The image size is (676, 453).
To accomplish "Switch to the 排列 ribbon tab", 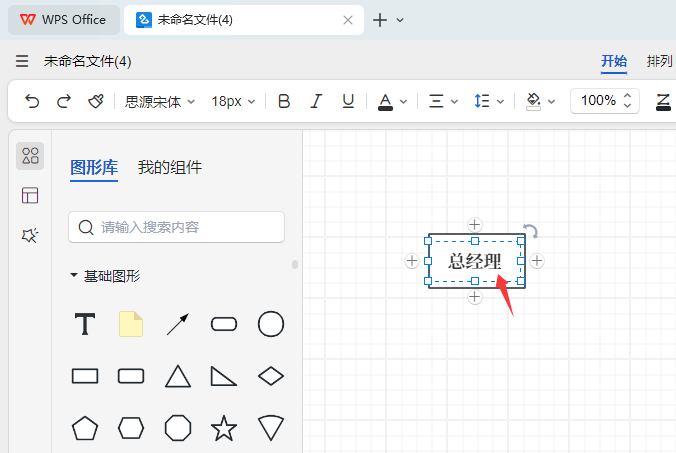I will coord(660,61).
